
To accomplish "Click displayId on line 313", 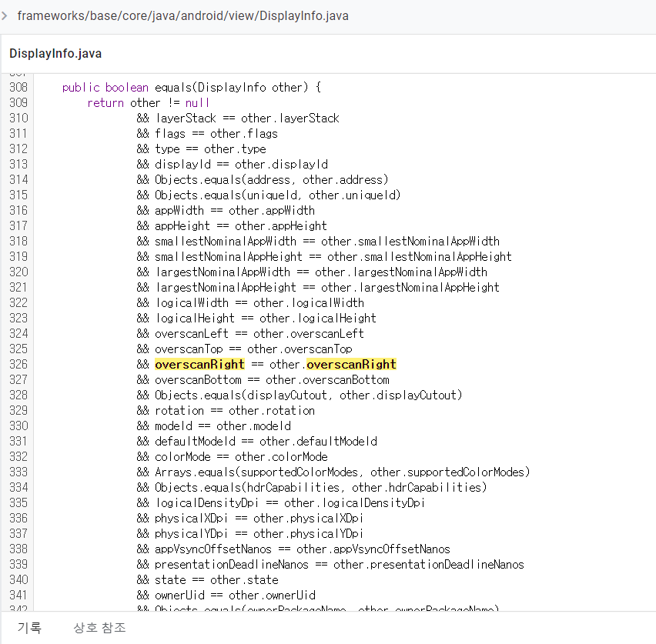I will [x=182, y=165].
